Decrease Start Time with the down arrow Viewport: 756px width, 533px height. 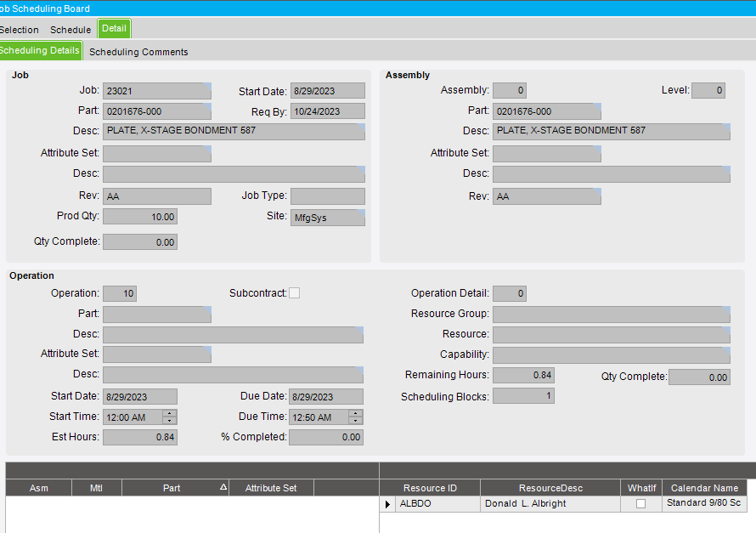click(x=170, y=421)
